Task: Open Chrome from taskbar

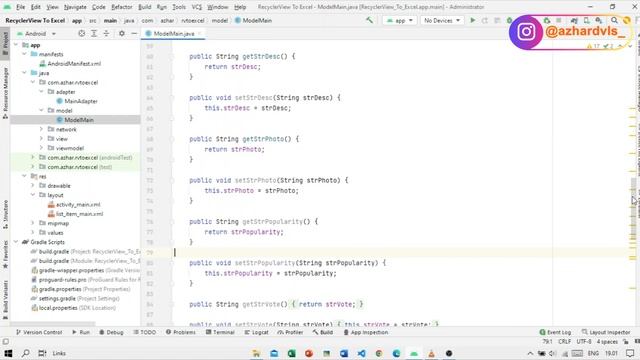Action: 379,353
